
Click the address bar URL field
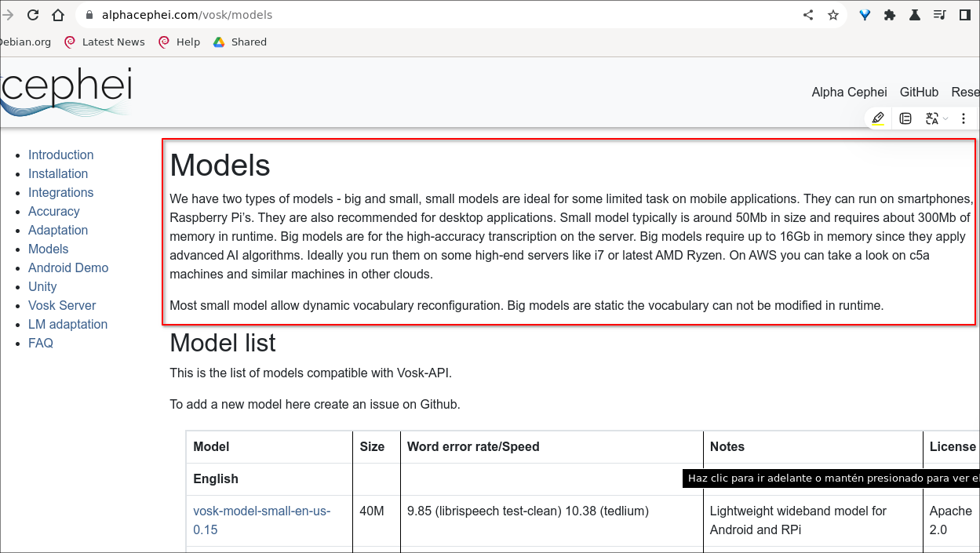392,15
